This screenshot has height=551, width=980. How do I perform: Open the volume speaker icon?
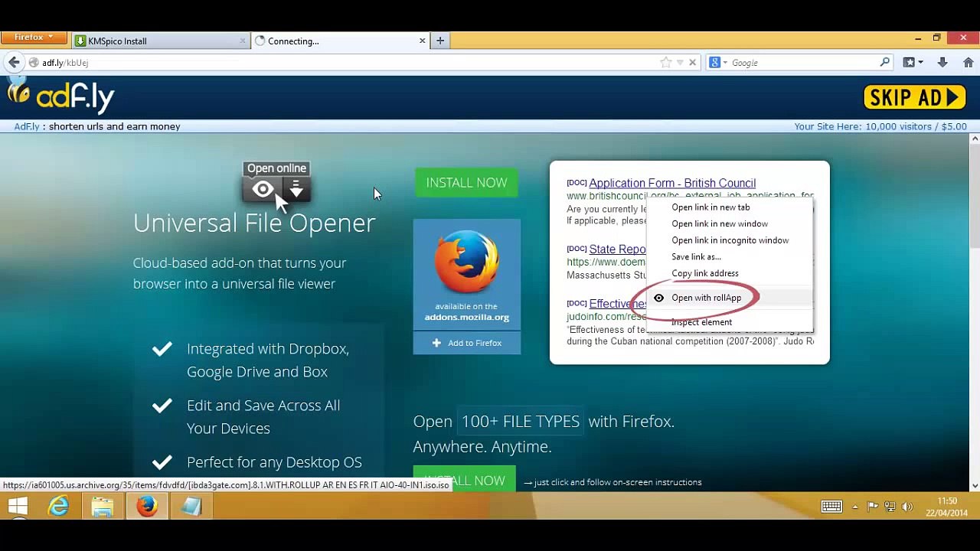907,507
